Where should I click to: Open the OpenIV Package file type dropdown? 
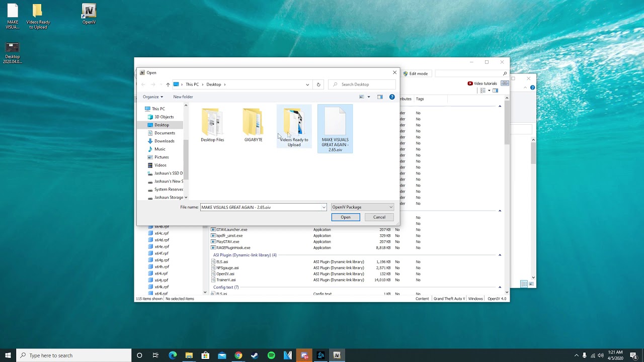point(362,207)
